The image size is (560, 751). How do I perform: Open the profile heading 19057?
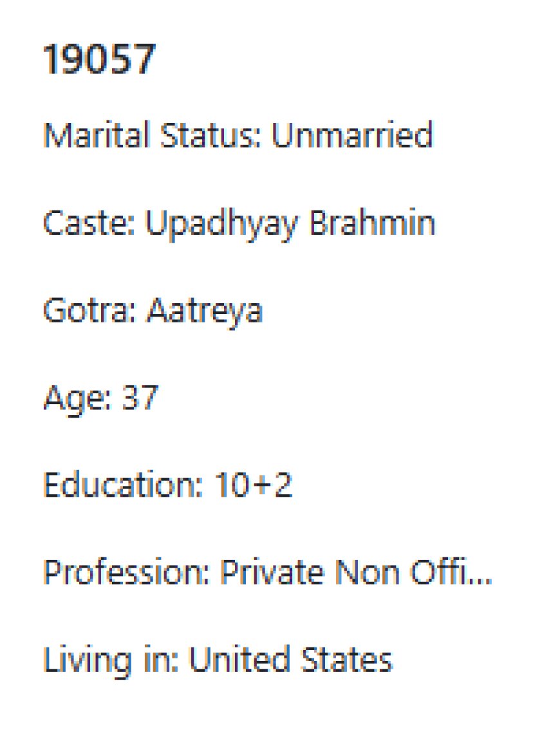point(99,60)
